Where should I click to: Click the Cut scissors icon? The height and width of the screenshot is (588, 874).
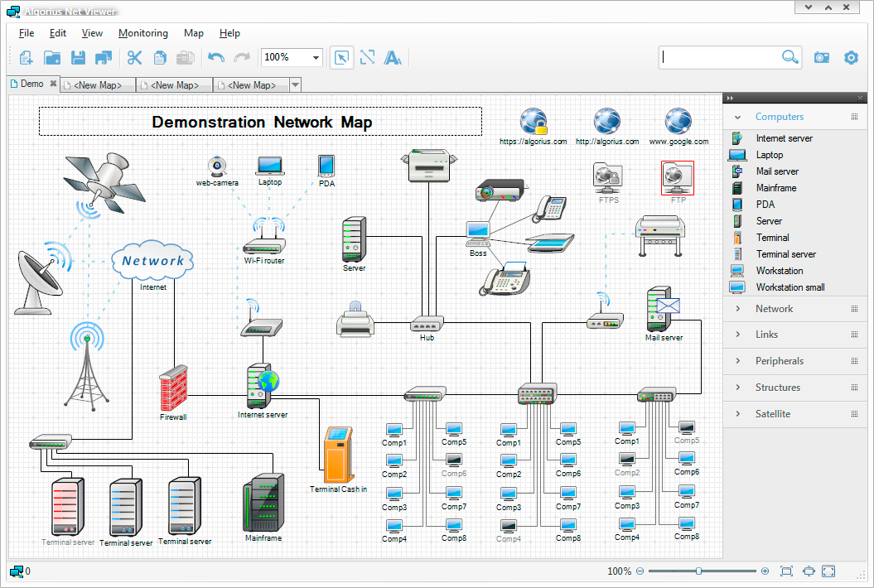(134, 57)
